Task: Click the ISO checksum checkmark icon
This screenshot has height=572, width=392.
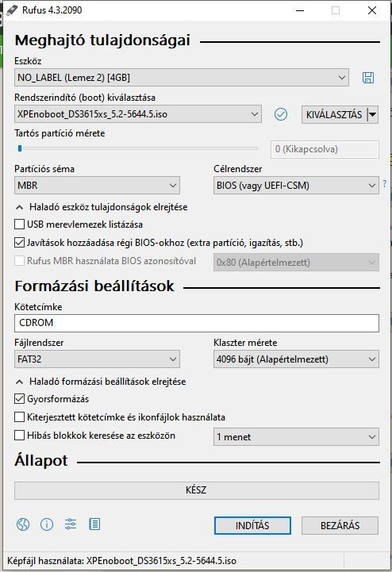Action: (x=280, y=114)
